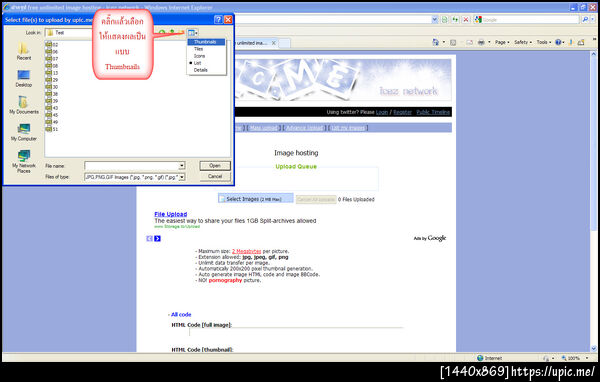
Task: Expand the Files of type dropdown
Action: [x=182, y=177]
